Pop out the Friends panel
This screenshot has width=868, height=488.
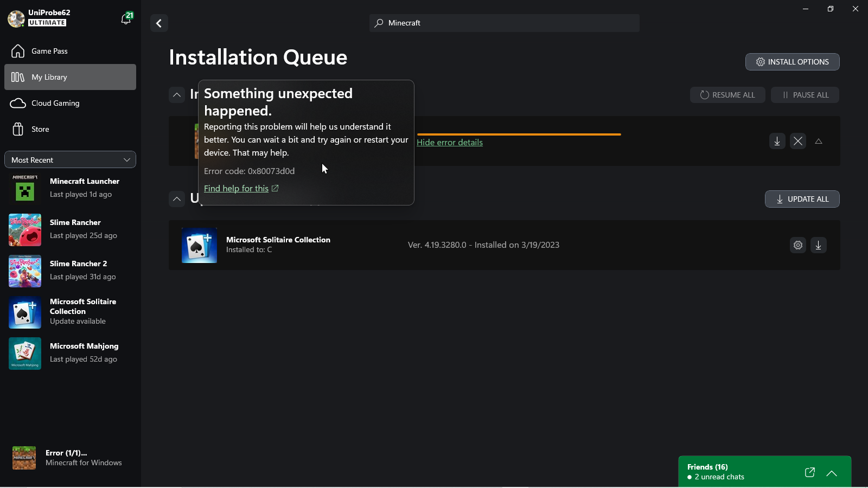(x=809, y=472)
